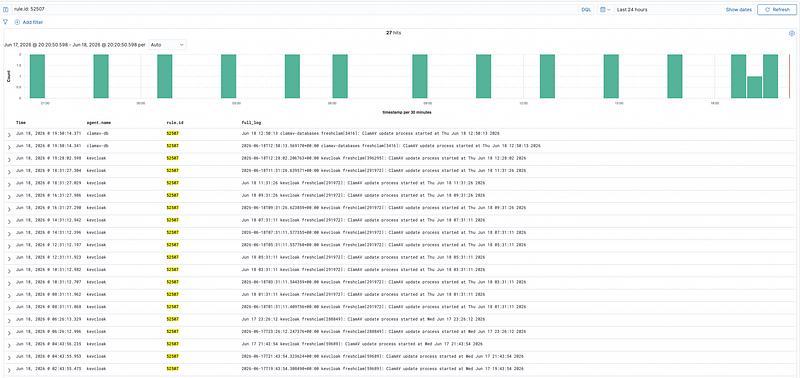Expand the 16:31:27.298 row
The height and width of the screenshot is (378, 800).
point(9,208)
